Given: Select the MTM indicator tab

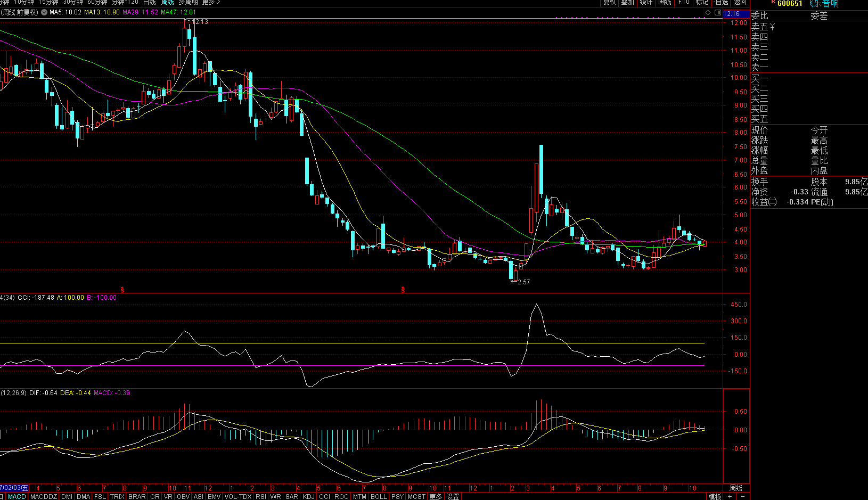Looking at the screenshot, I should [x=359, y=496].
